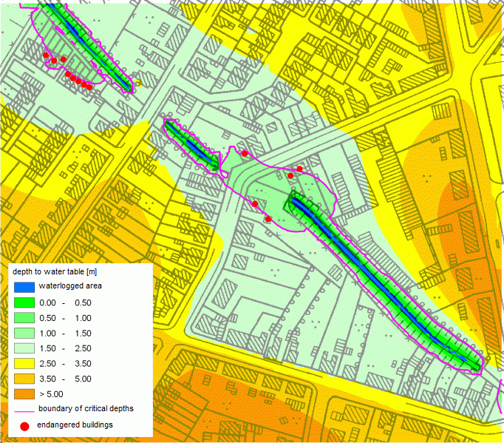Viewport: 504px width, 443px height.
Task: Click the magenta boundary line legend sample
Action: [24, 411]
